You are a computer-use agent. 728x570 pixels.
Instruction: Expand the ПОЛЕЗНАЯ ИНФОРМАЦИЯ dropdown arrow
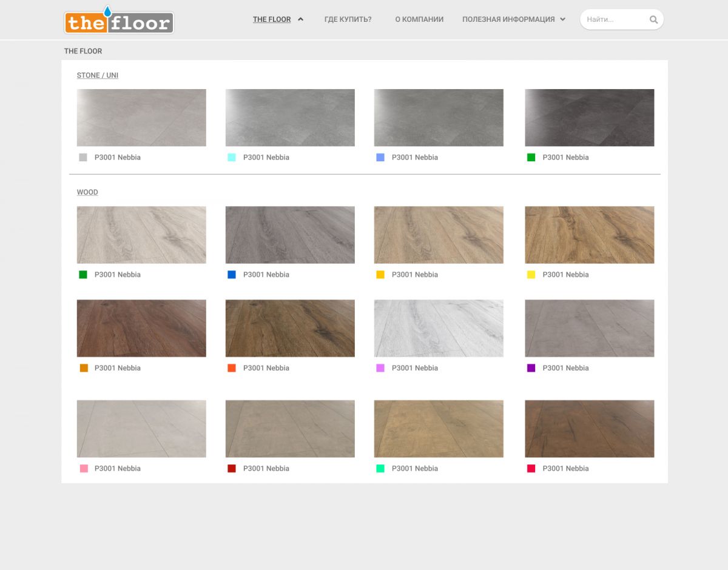(x=562, y=19)
